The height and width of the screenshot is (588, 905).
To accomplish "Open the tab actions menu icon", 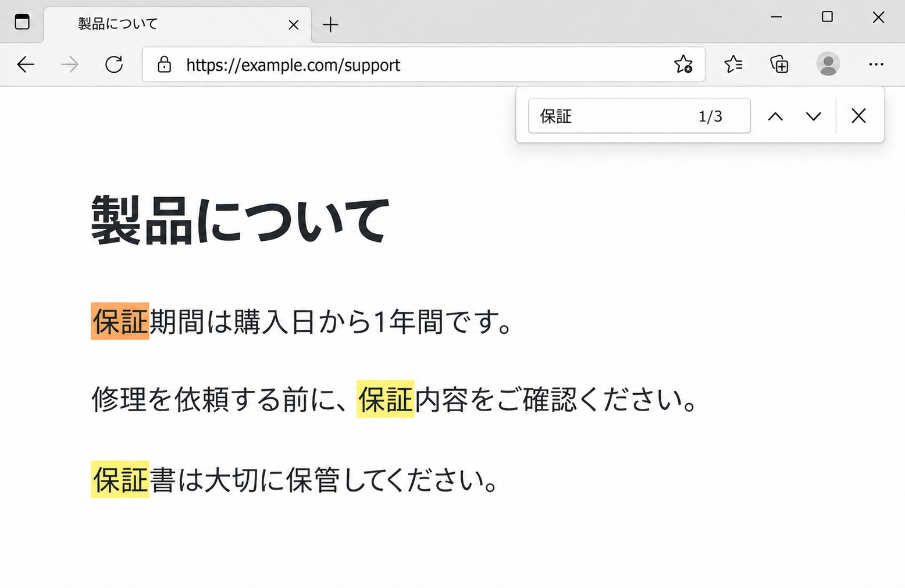I will (x=22, y=22).
